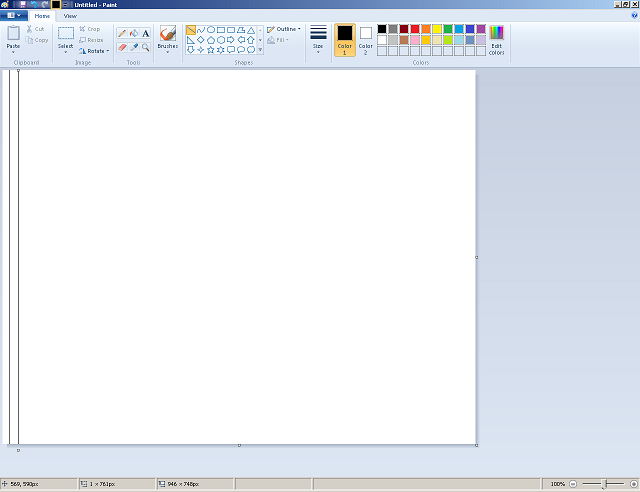Click the canvas bottom-right resize handle

coord(477,445)
